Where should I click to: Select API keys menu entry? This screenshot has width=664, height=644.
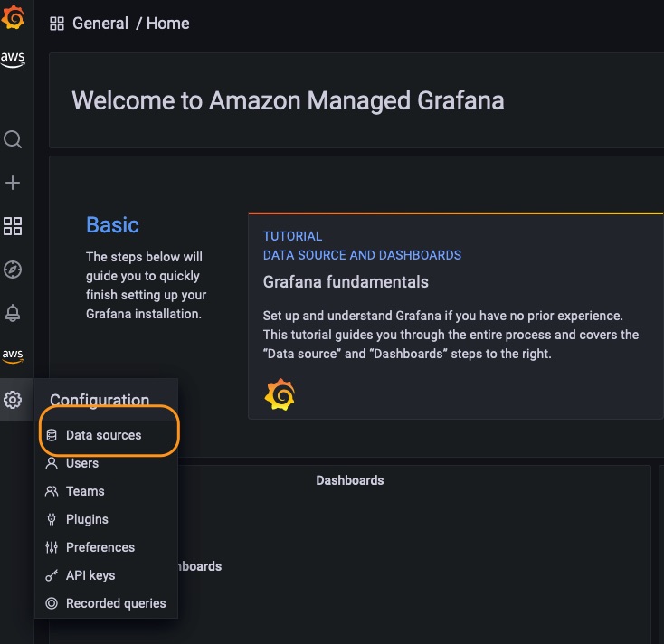point(106,575)
